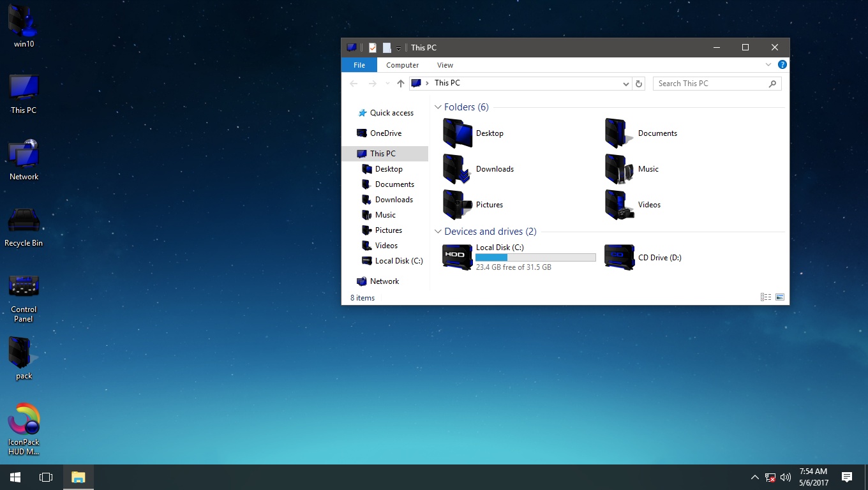Click the Desktop folder icon in Folders
The image size is (868, 490).
pos(458,133)
